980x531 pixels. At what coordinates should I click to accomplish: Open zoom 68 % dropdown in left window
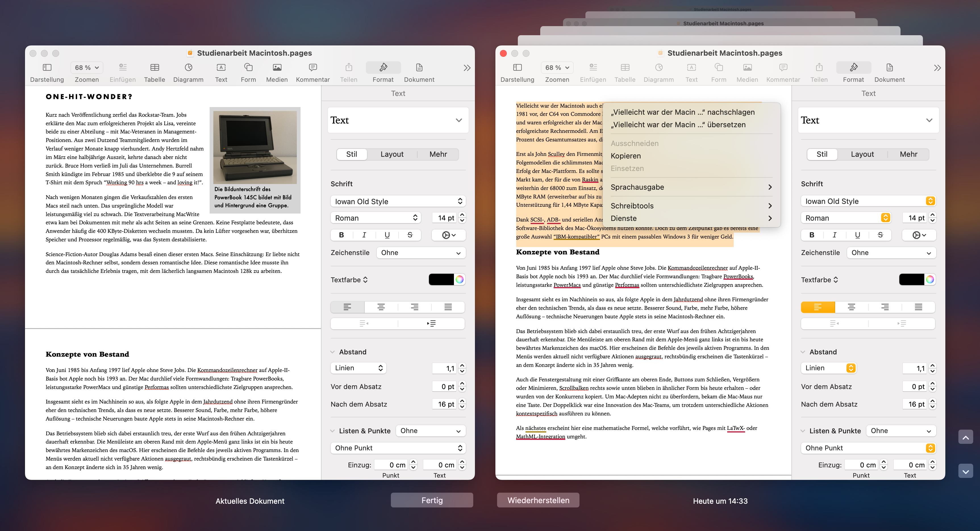click(x=87, y=67)
